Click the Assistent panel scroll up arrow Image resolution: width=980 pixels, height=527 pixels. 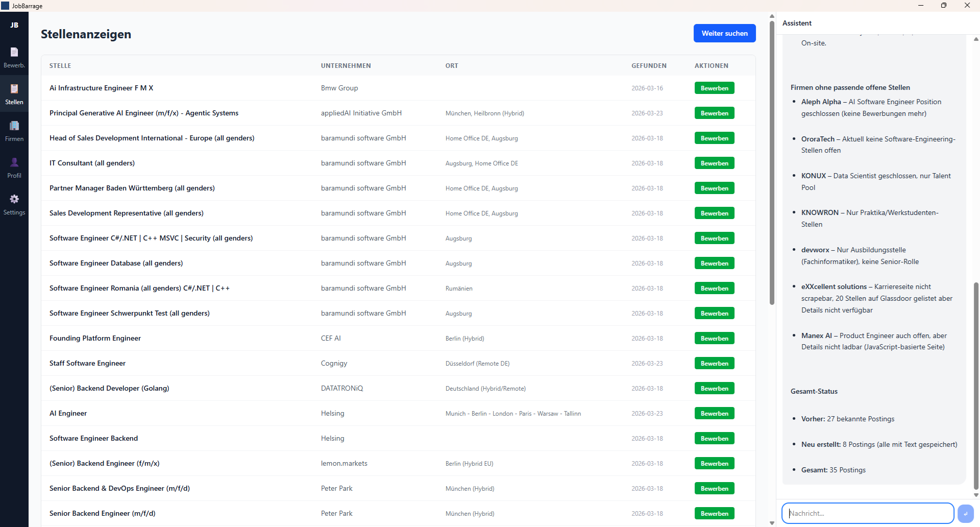[976, 39]
